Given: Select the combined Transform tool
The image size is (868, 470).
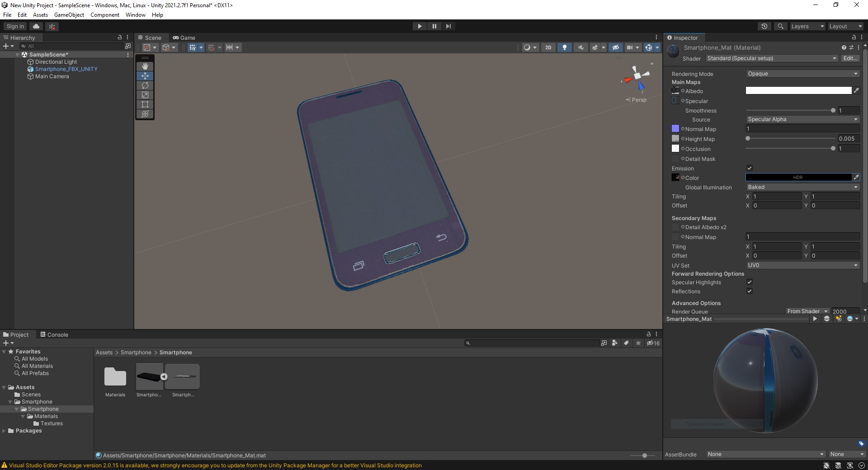Looking at the screenshot, I should tap(145, 113).
